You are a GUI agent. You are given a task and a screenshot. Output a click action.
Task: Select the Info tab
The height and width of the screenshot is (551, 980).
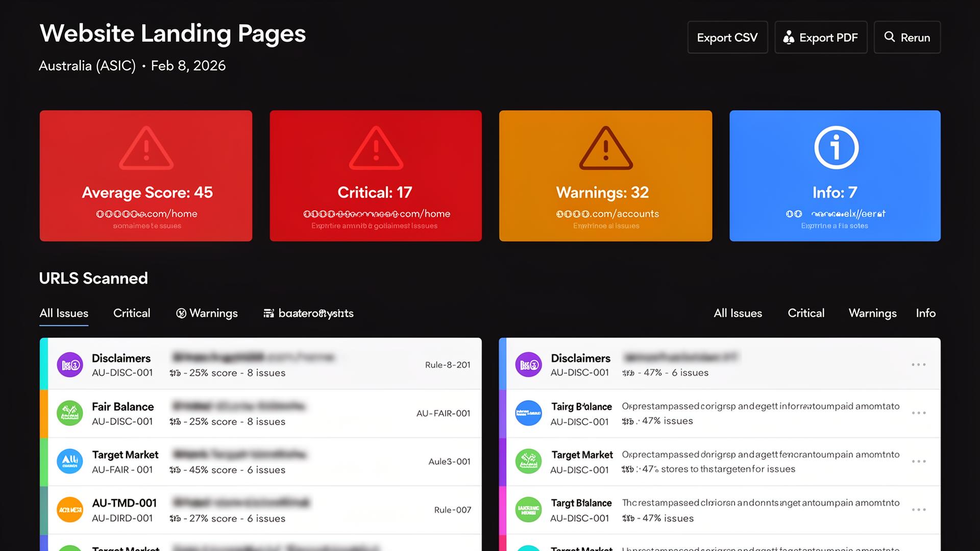coord(925,313)
